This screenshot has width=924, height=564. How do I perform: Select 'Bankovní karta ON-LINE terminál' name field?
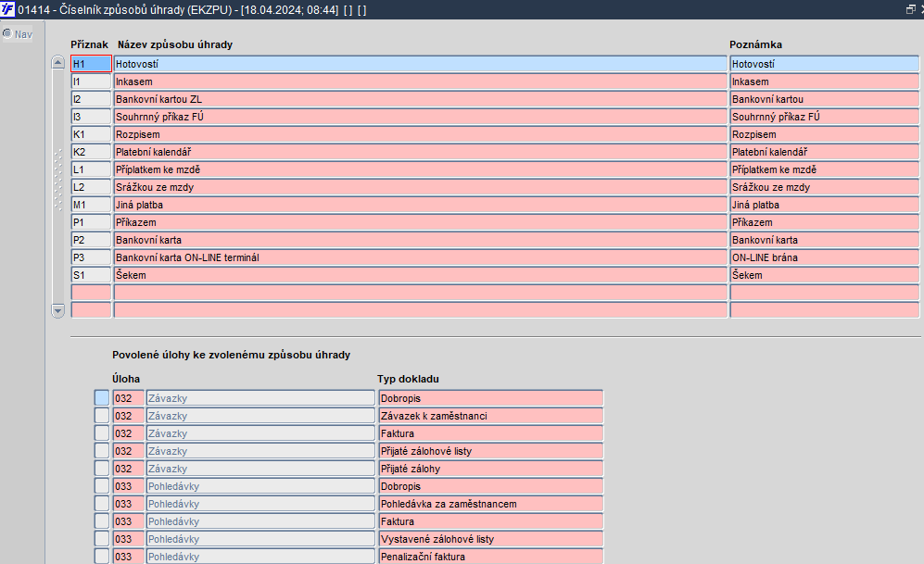click(420, 257)
